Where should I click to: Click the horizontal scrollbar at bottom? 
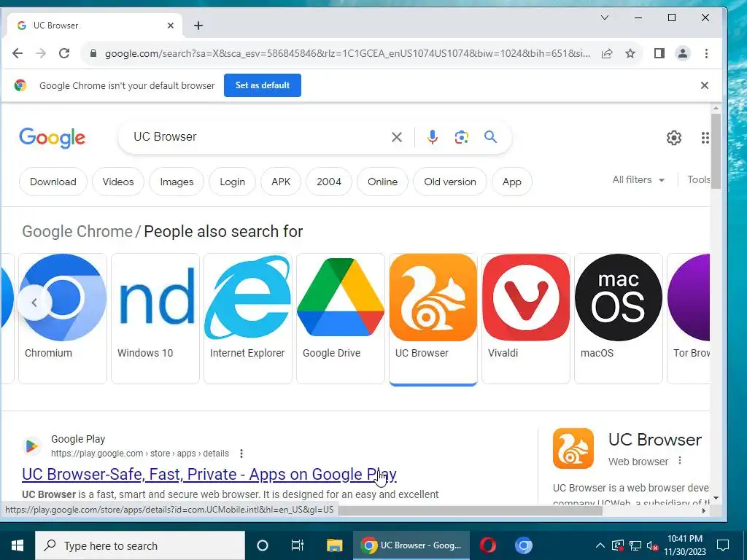pos(471,510)
